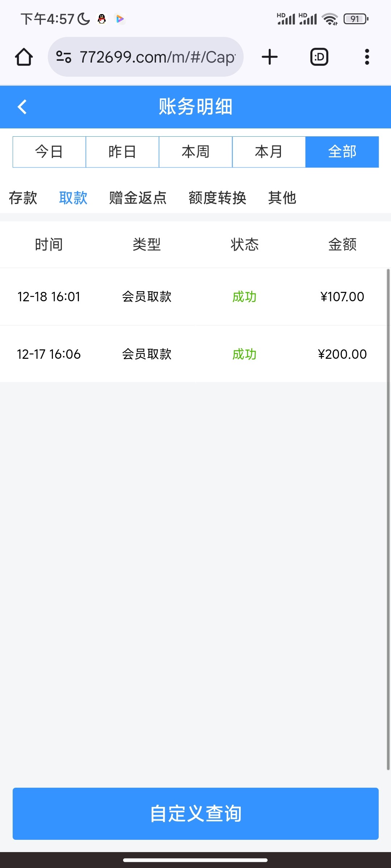This screenshot has height=868, width=391.
Task: Open the 额度转换 category
Action: click(x=217, y=198)
